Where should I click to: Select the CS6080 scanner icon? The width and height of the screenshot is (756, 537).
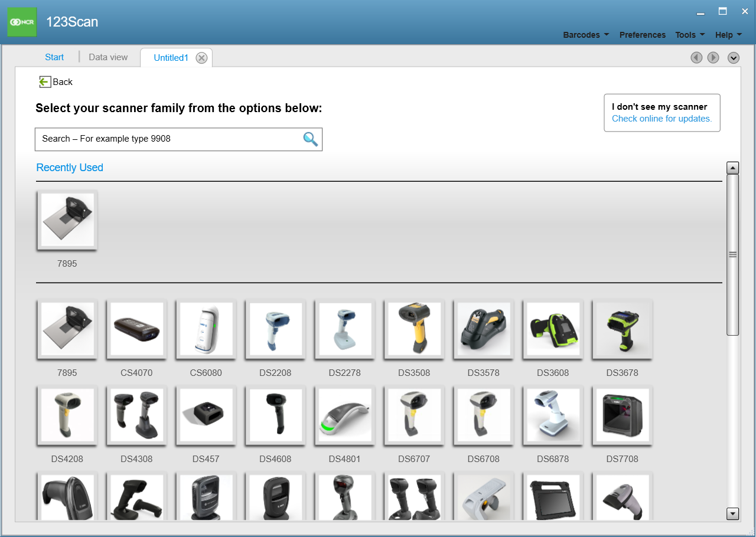click(x=206, y=329)
